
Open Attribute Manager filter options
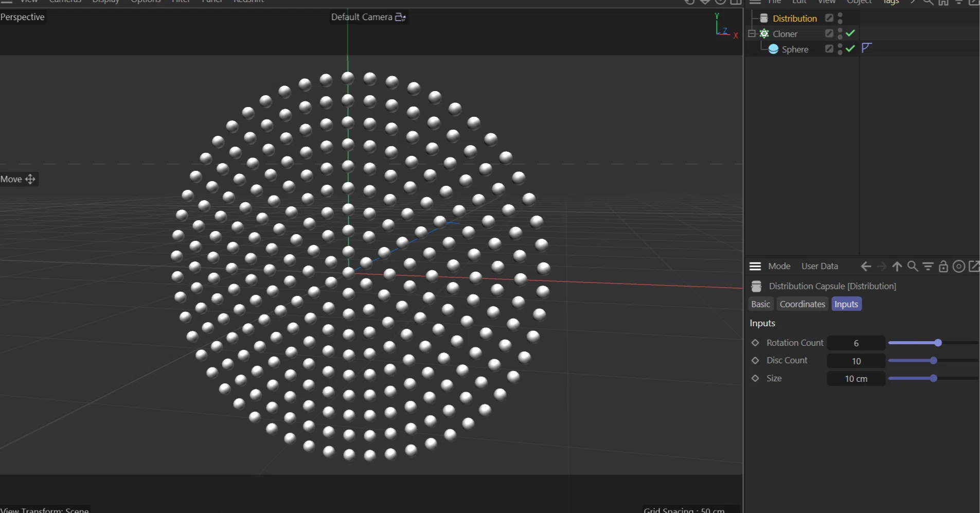[x=928, y=266]
